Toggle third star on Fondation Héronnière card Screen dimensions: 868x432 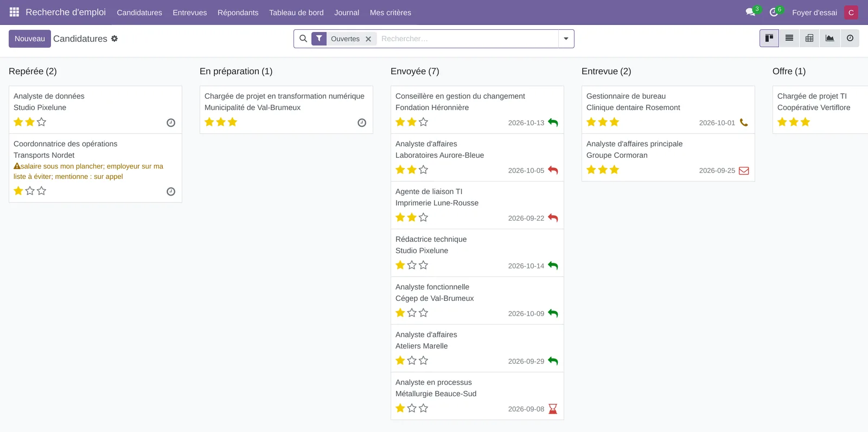[424, 122]
